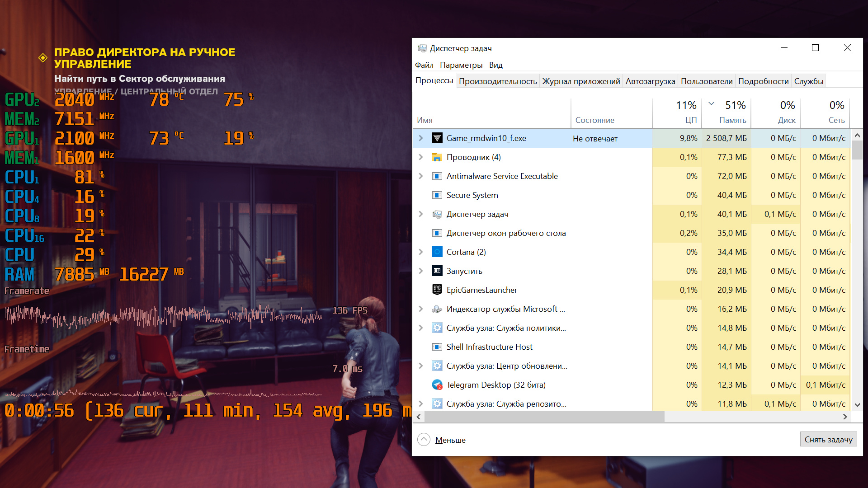Click the Telegram Desktop icon
Viewport: 868px width, 488px height.
point(437,385)
